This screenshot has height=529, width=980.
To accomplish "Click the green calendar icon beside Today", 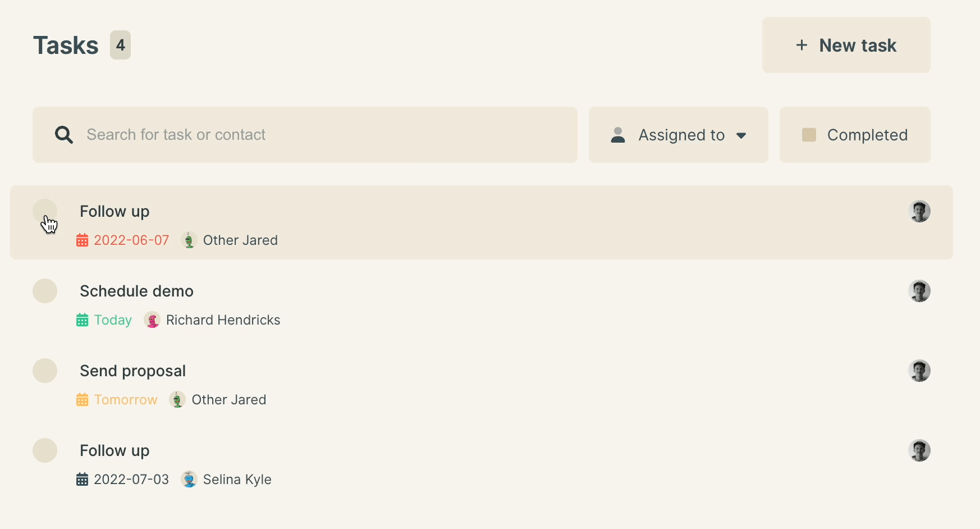I will [x=82, y=320].
